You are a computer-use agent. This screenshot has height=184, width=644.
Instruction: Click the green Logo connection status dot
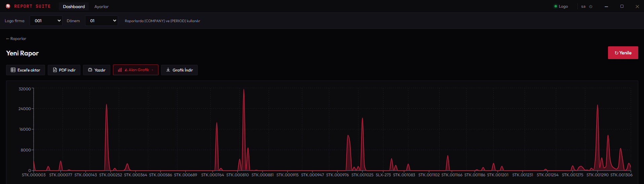click(x=556, y=6)
